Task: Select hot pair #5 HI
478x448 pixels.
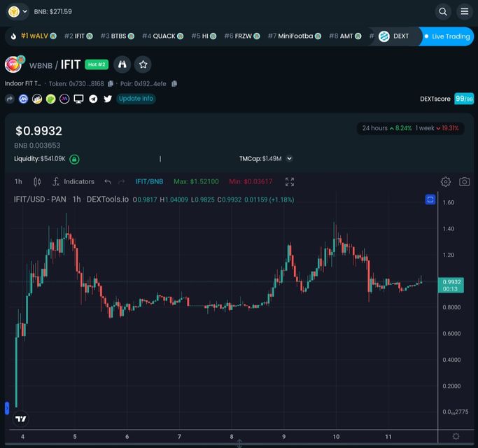Action: click(x=204, y=36)
